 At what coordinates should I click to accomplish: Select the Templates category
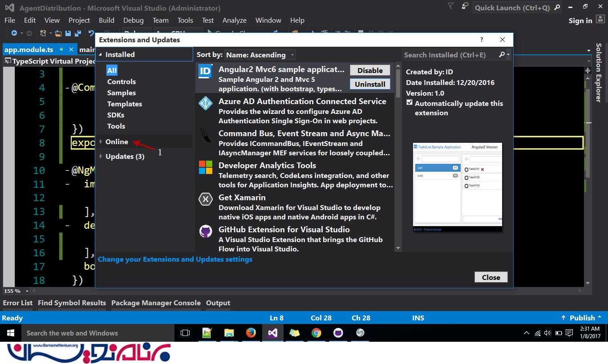click(125, 104)
